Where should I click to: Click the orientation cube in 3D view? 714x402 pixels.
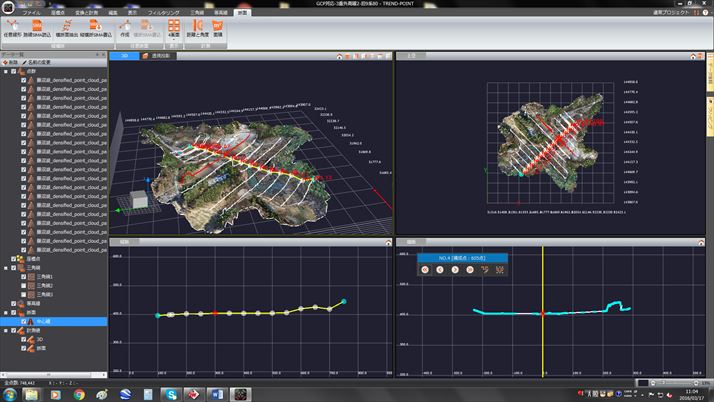[139, 199]
